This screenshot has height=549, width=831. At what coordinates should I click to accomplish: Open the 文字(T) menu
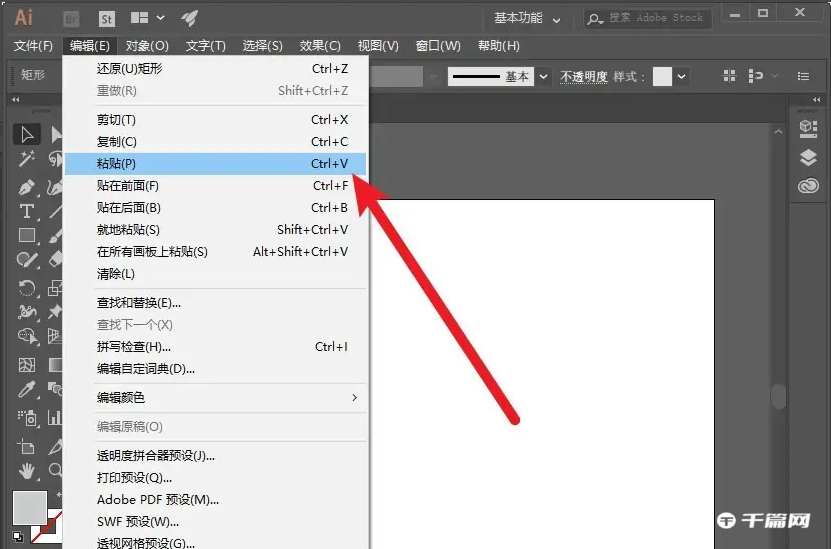click(x=206, y=46)
